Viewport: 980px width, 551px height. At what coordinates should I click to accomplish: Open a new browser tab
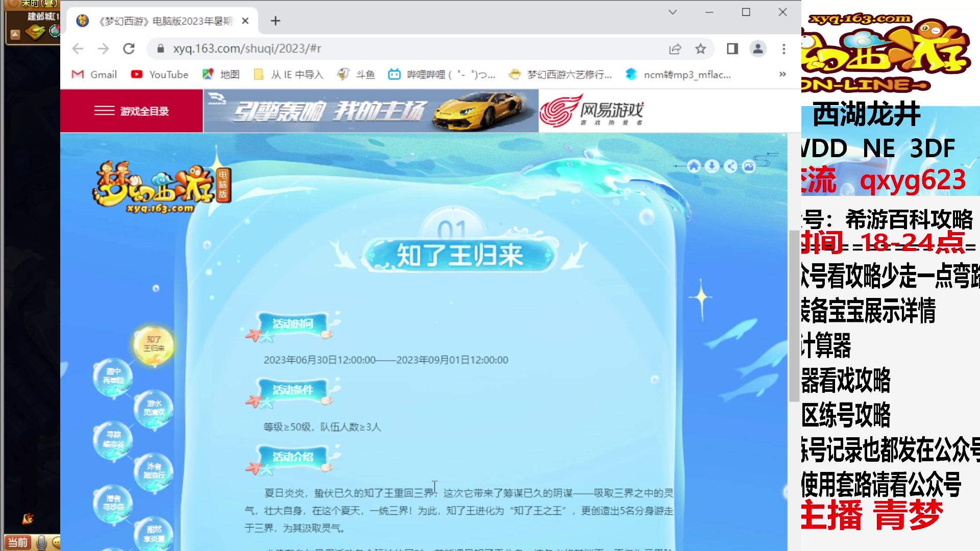point(276,21)
